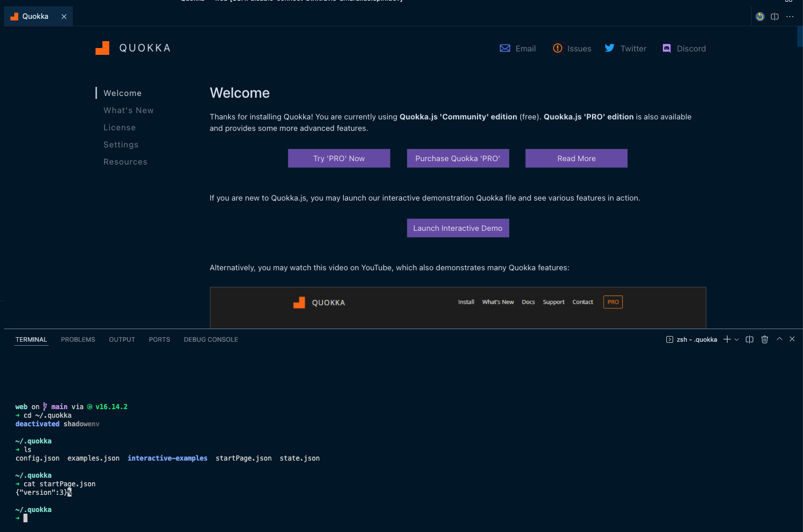803x532 pixels.
Task: Click Launch Interactive Demo
Action: [x=458, y=227]
